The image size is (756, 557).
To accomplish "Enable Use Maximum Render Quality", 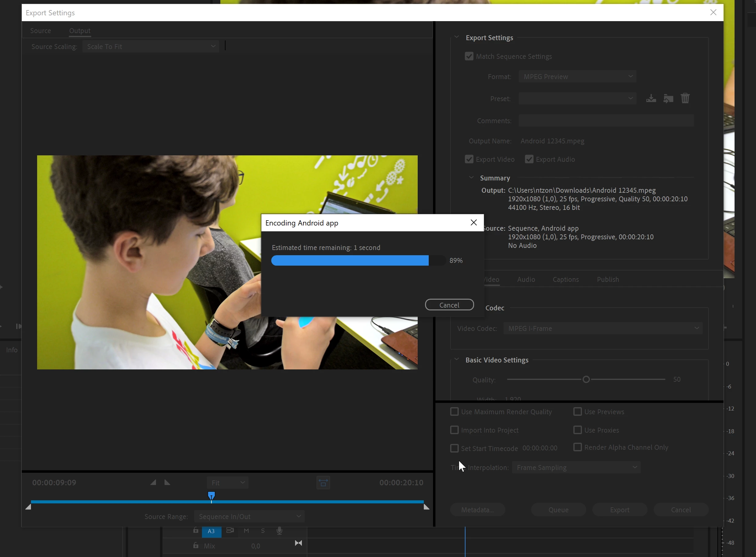I will [x=454, y=412].
